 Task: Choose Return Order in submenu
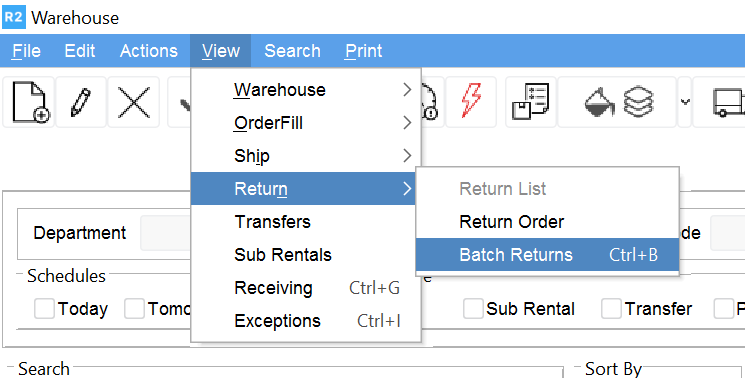[x=547, y=222]
